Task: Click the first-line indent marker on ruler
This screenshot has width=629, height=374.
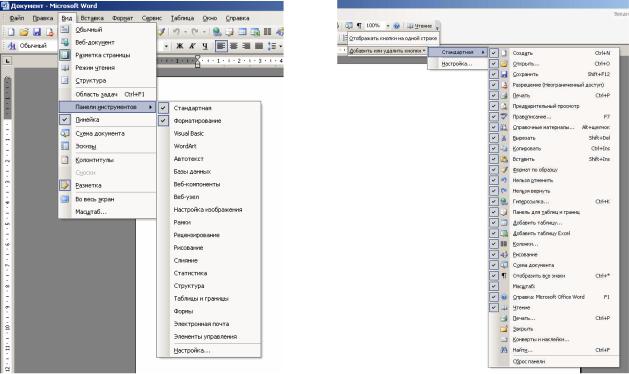Action: (x=197, y=58)
